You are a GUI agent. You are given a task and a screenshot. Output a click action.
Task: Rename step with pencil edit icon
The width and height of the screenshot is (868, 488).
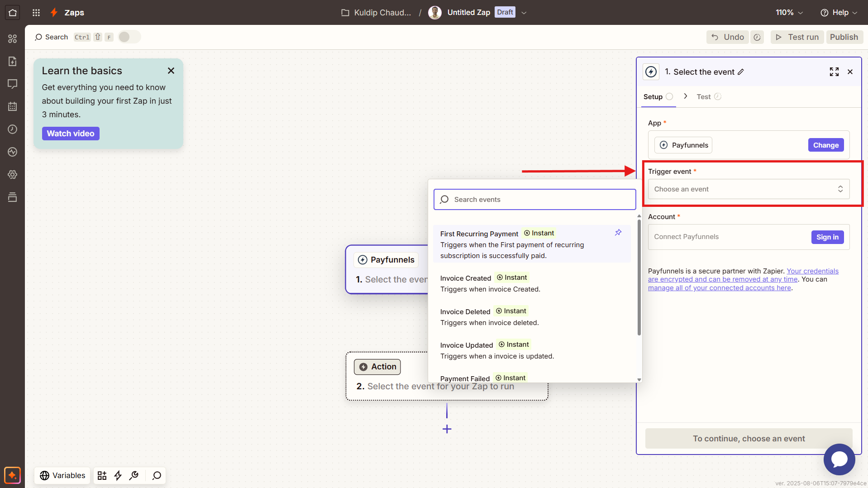pyautogui.click(x=741, y=72)
